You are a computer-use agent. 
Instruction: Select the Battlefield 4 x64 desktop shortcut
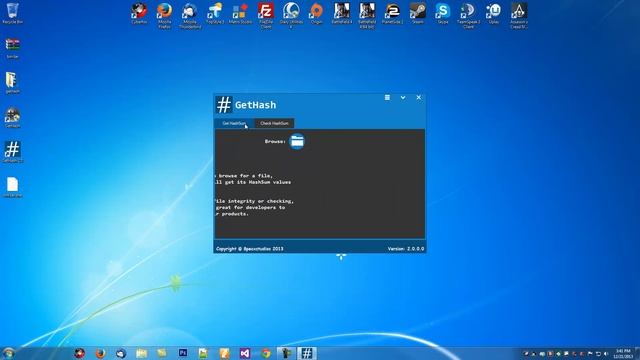[x=367, y=15]
